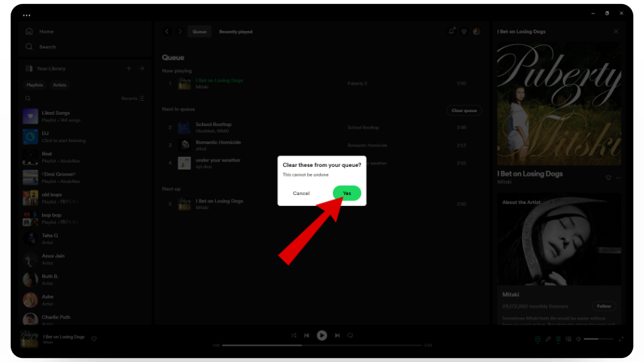This screenshot has width=644, height=362.
Task: Go forward with the right chevron
Action: [x=180, y=32]
